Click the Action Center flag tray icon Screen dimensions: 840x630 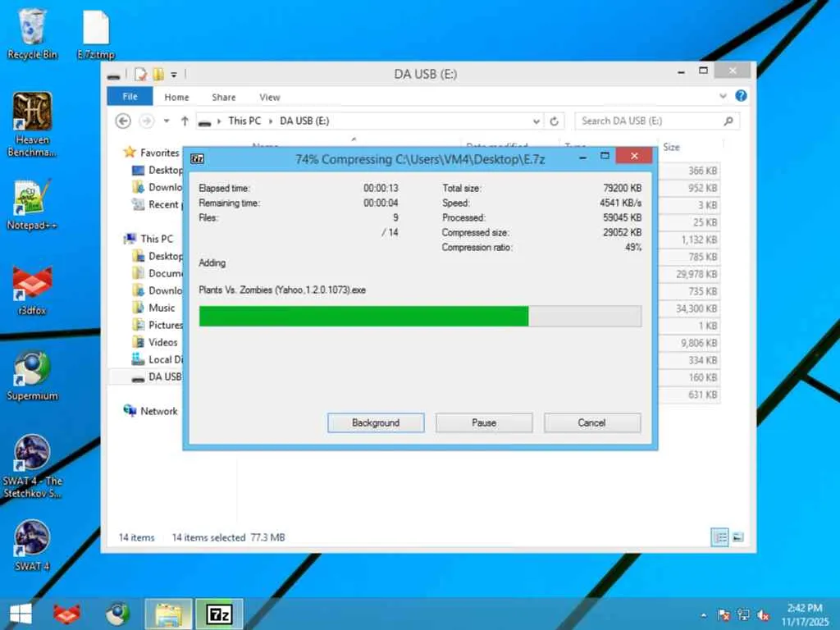724,615
